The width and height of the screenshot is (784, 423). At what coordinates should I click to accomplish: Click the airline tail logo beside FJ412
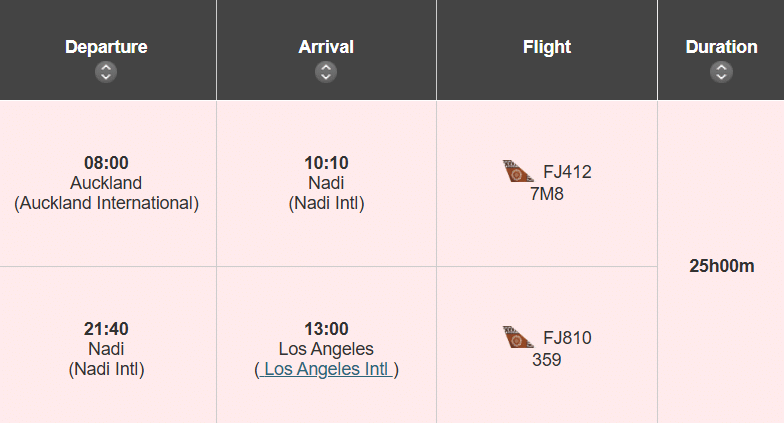[518, 172]
